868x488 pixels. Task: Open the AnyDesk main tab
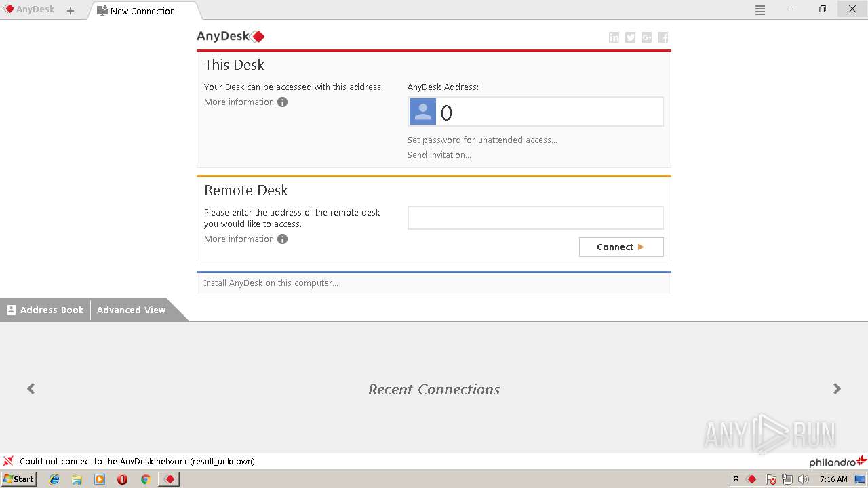tap(30, 9)
